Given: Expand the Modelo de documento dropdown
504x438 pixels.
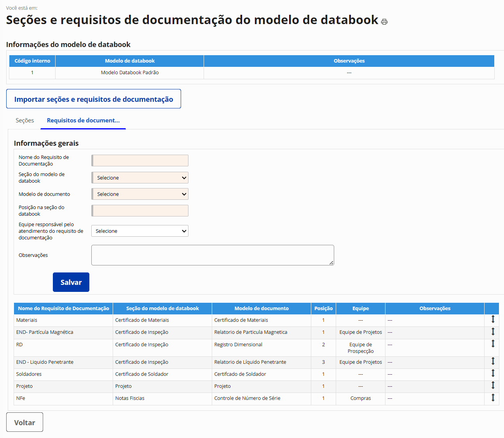Looking at the screenshot, I should (140, 194).
